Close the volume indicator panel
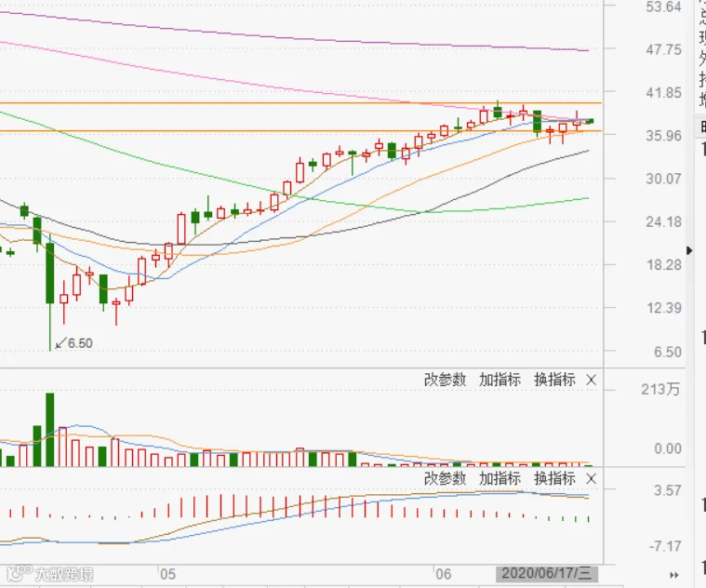 click(x=592, y=381)
